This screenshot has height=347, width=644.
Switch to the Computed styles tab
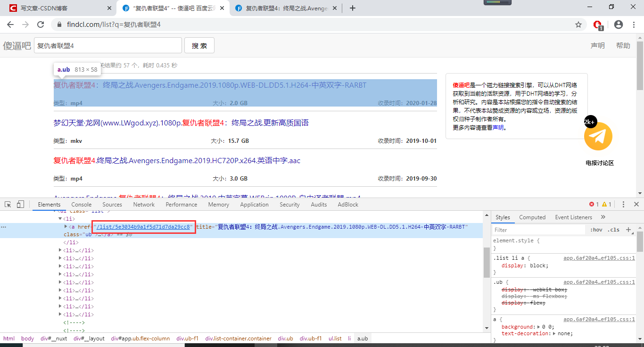click(x=532, y=217)
